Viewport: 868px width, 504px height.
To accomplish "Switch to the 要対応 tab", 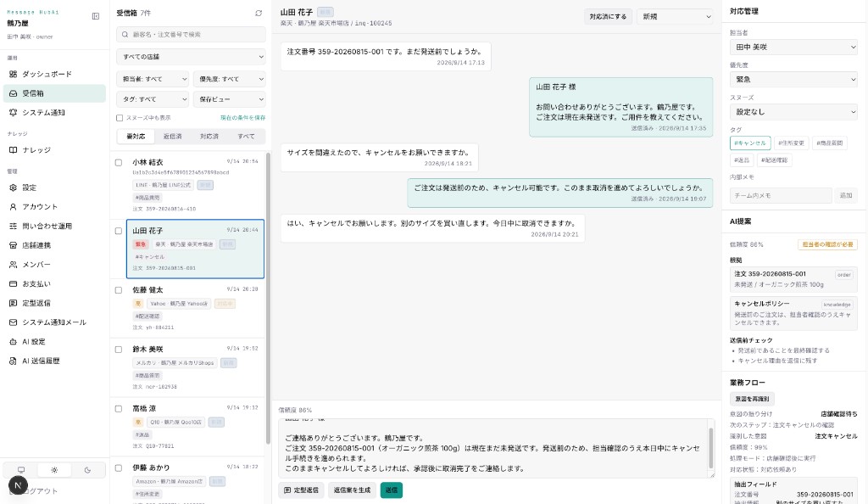I will point(136,137).
